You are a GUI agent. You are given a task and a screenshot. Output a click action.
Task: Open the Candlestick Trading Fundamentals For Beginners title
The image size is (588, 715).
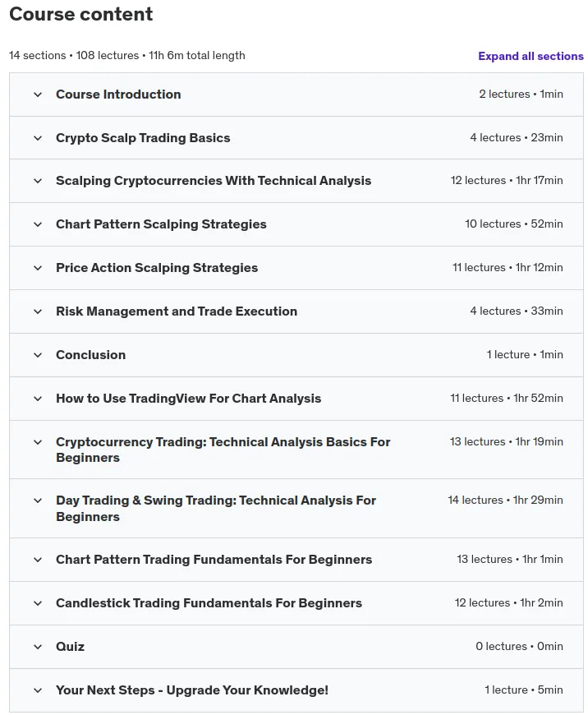pos(209,603)
